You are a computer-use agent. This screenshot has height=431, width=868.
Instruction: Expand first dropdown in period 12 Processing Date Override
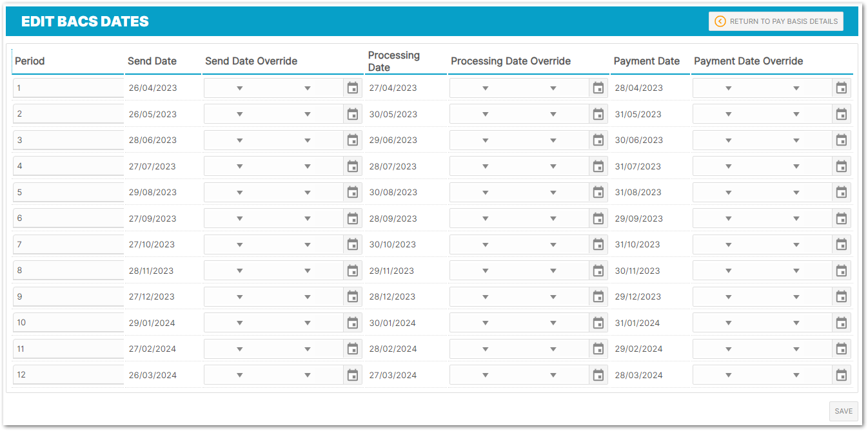tap(485, 375)
